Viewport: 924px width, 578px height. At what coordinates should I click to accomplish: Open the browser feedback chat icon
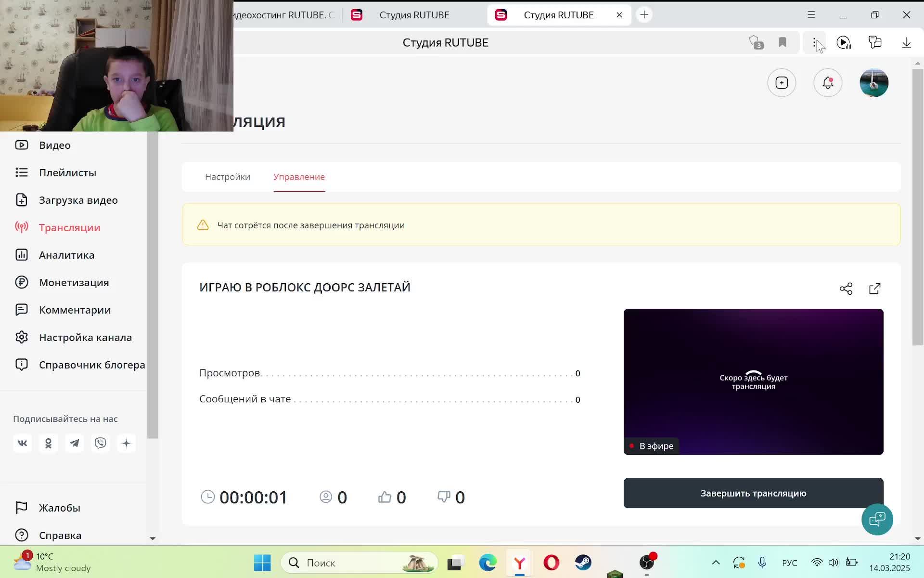click(875, 42)
